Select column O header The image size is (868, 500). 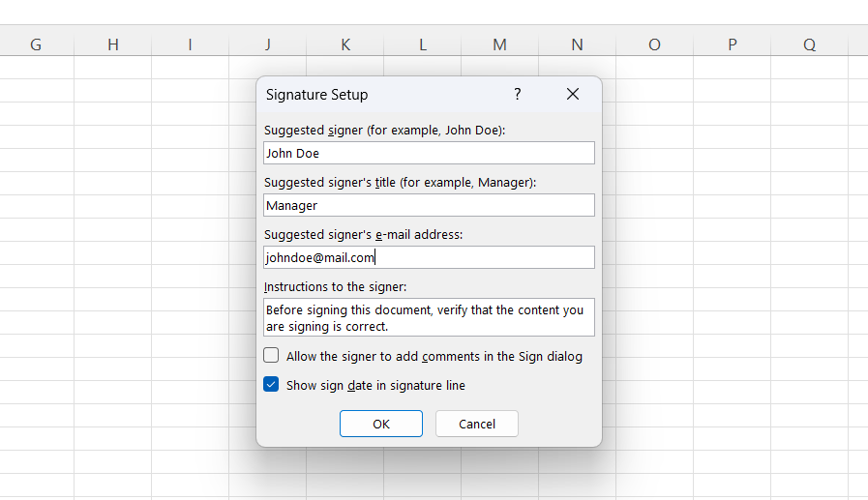click(654, 44)
